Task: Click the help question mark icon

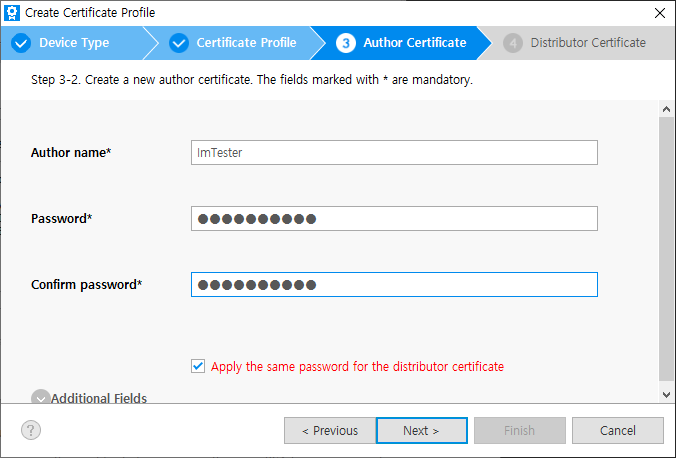Action: [31, 430]
